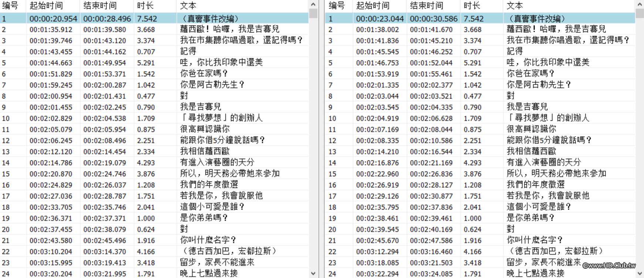Click the end time 00:02:19.079

tap(105, 163)
